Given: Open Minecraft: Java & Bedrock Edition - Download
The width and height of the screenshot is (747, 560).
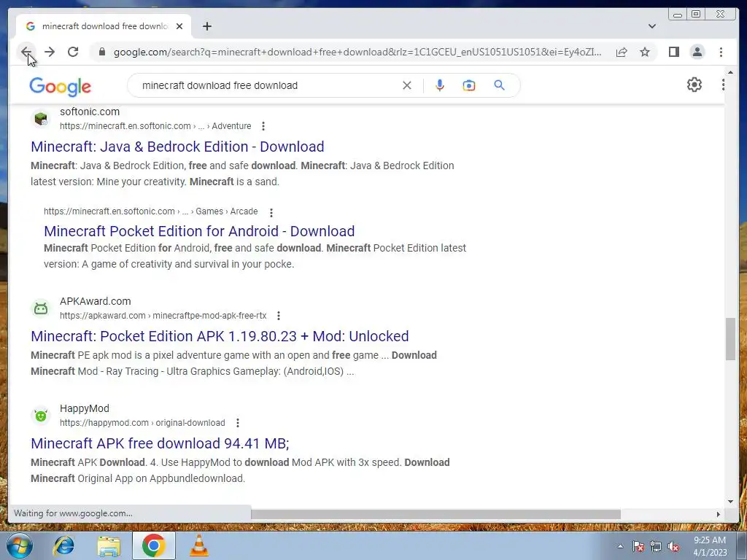Looking at the screenshot, I should pos(177,147).
